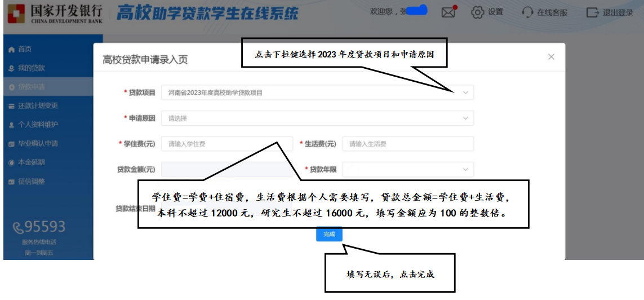Expand the 贷款项目 dropdown
Viewport: 644px width, 300px height.
click(x=465, y=92)
